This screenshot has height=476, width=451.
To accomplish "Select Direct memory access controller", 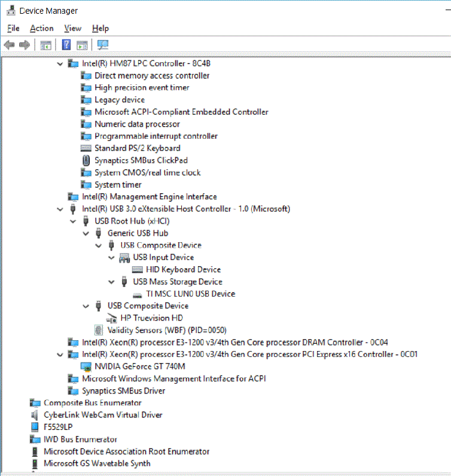I will [x=152, y=75].
